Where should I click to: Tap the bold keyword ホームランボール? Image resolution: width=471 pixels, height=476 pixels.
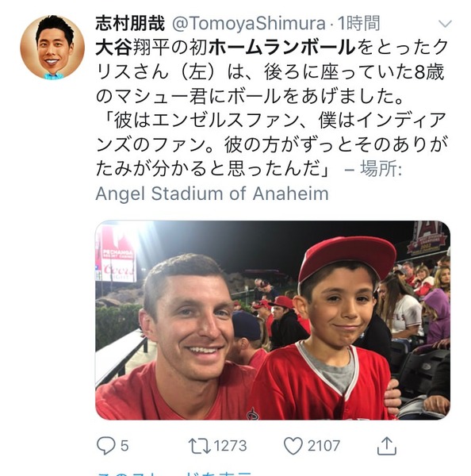click(x=282, y=48)
